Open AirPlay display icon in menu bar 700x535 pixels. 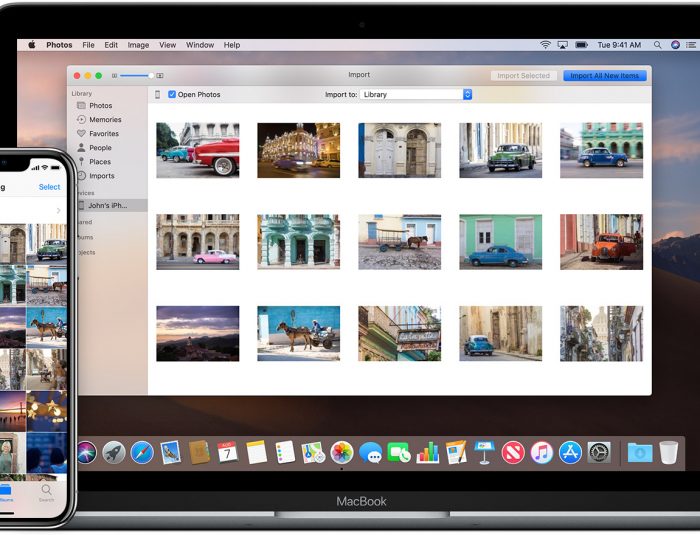pyautogui.click(x=562, y=45)
